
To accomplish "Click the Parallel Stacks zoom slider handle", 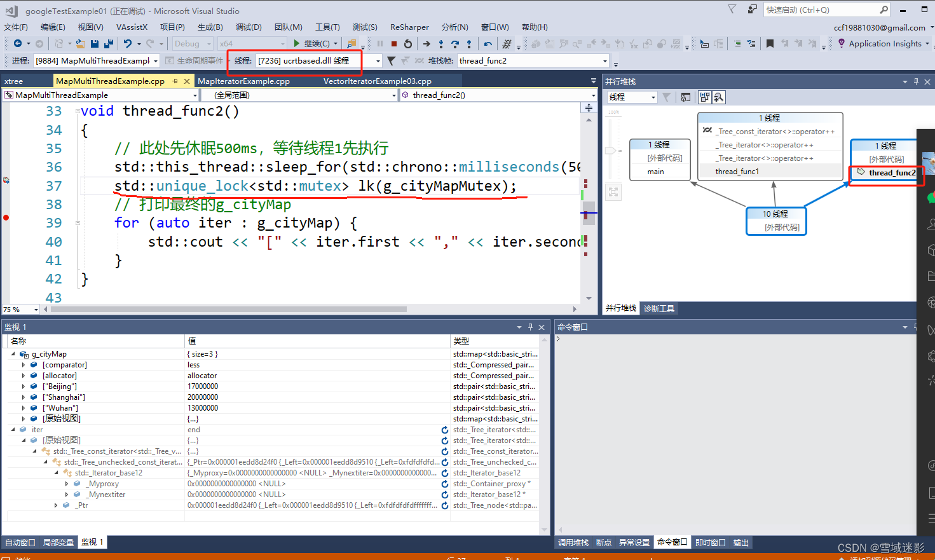I will [611, 151].
